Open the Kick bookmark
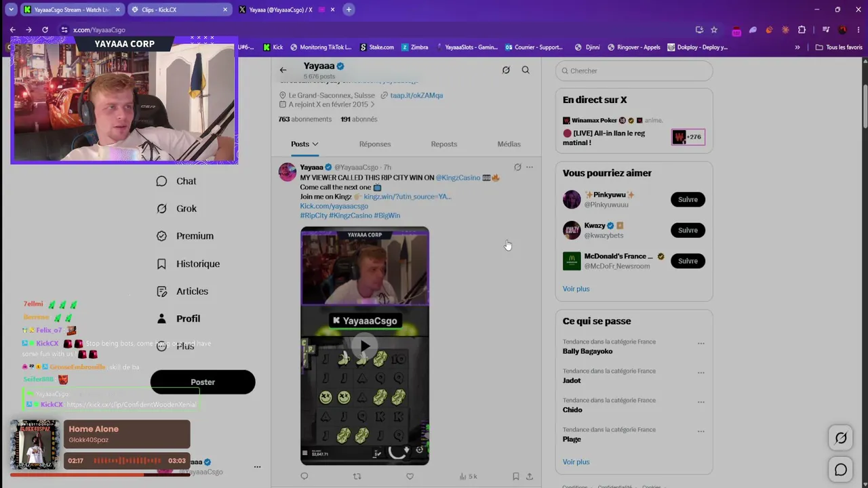This screenshot has height=488, width=868. tap(273, 47)
